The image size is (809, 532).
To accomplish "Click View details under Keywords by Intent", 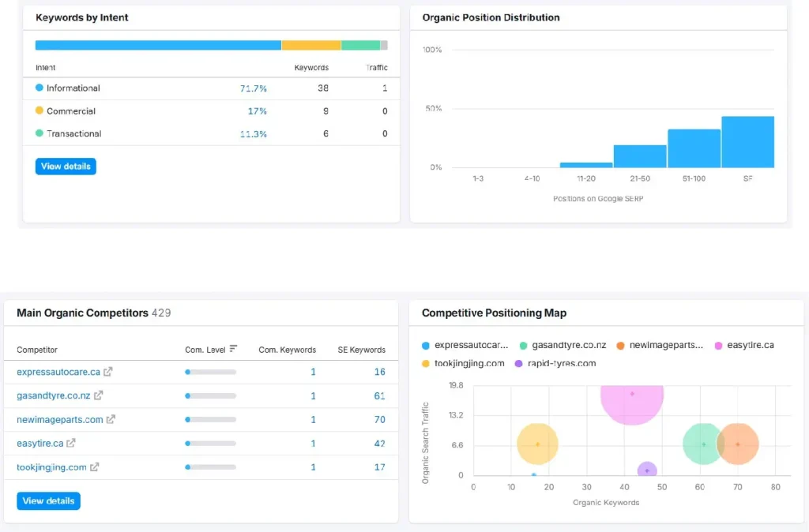I will 66,167.
